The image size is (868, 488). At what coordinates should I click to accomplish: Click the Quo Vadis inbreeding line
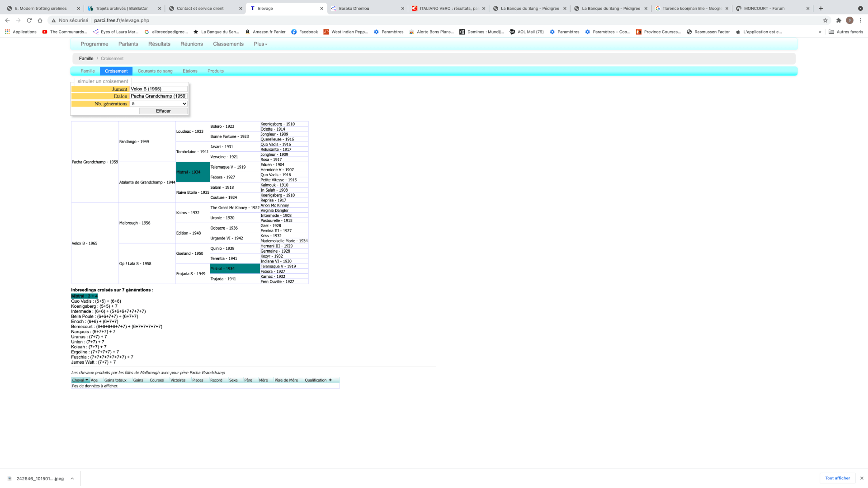pos(96,301)
